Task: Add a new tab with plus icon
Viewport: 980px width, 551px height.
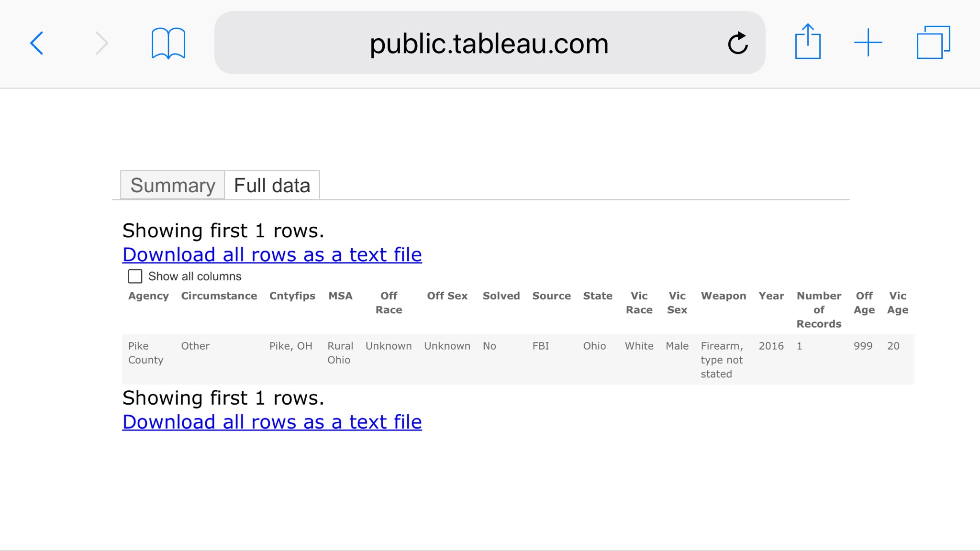Action: pyautogui.click(x=868, y=43)
